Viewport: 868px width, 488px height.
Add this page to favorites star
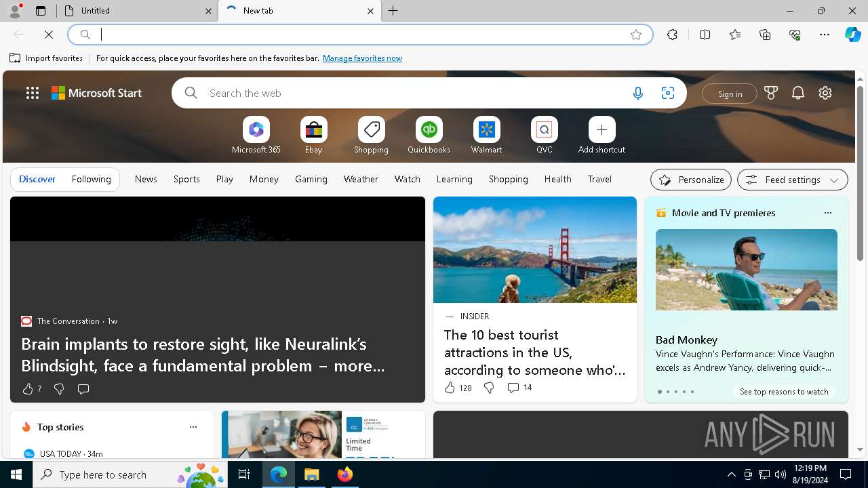pos(635,35)
